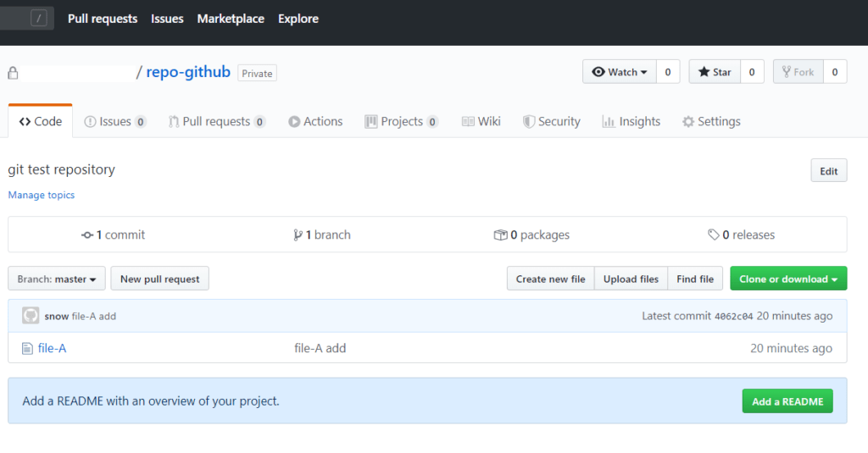Click the fork count next to Fork
This screenshot has width=868, height=453.
pos(835,72)
